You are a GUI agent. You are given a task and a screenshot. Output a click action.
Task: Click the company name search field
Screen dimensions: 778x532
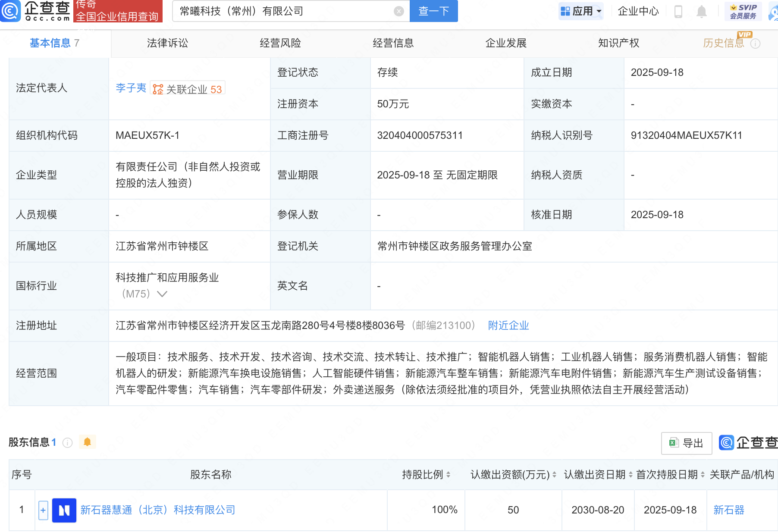pyautogui.click(x=285, y=11)
